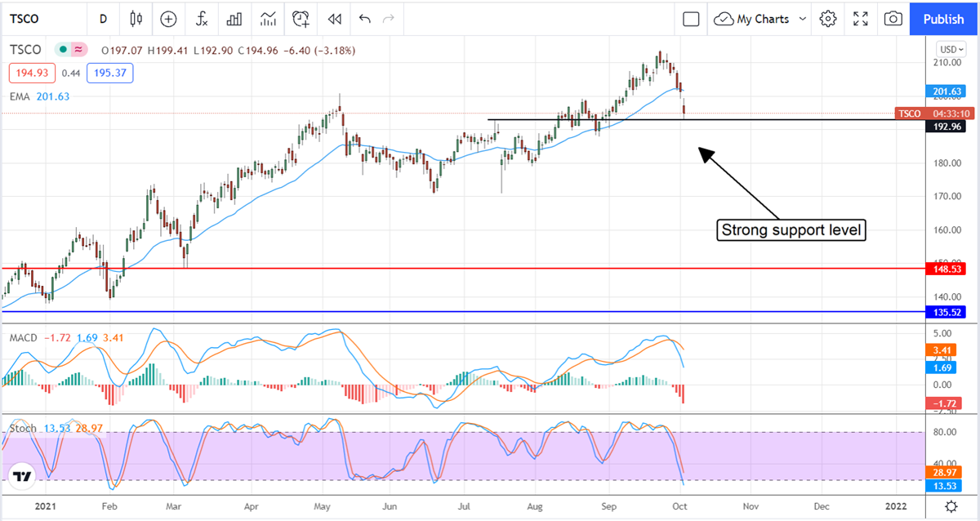The width and height of the screenshot is (980, 521).
Task: Click the blue 135.52 price level label
Action: point(947,311)
